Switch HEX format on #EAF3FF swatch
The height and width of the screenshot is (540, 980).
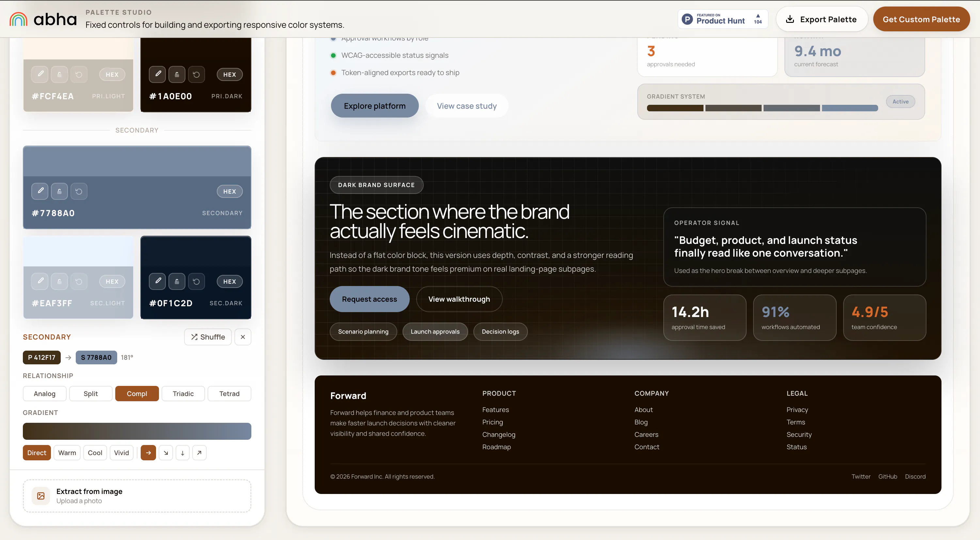point(112,282)
